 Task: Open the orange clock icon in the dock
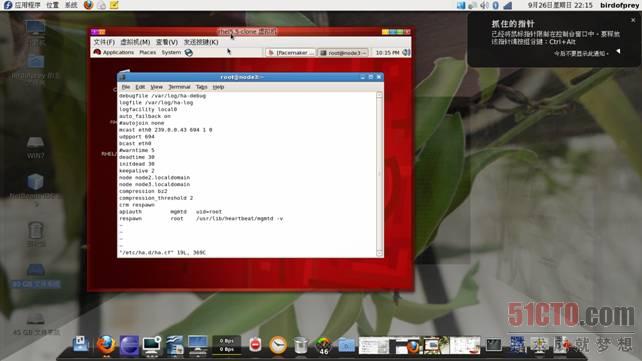278,345
